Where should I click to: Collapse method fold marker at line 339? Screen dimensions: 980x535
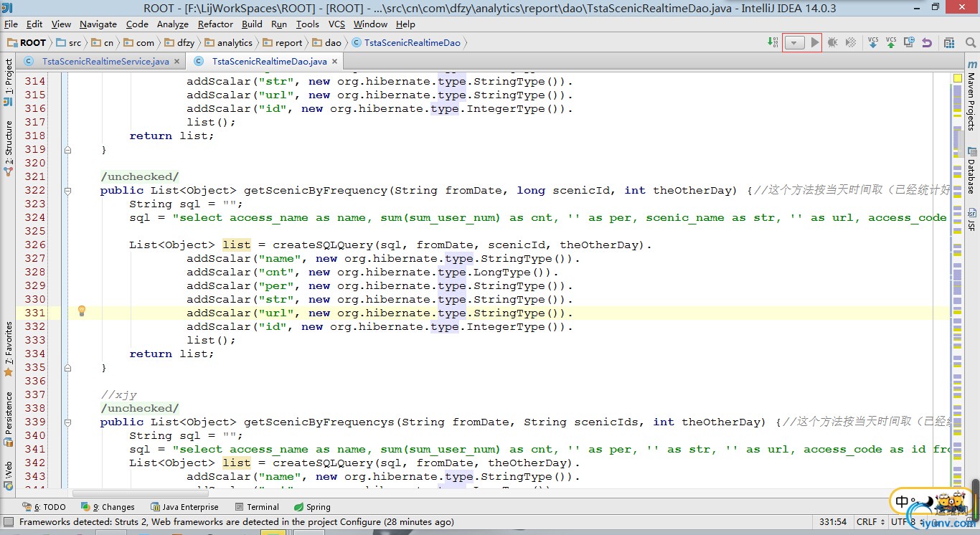coord(67,422)
